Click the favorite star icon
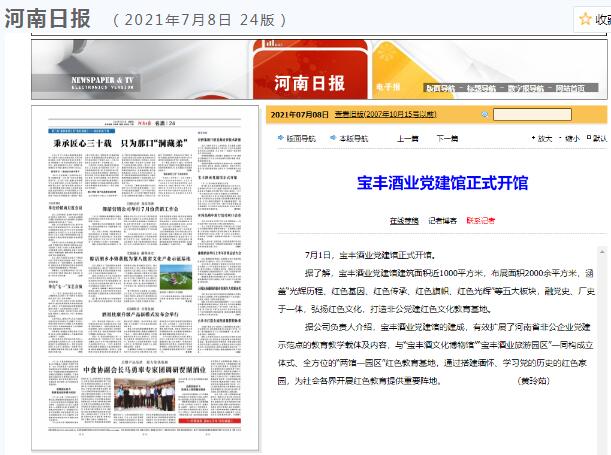The image size is (611, 455). 585,19
